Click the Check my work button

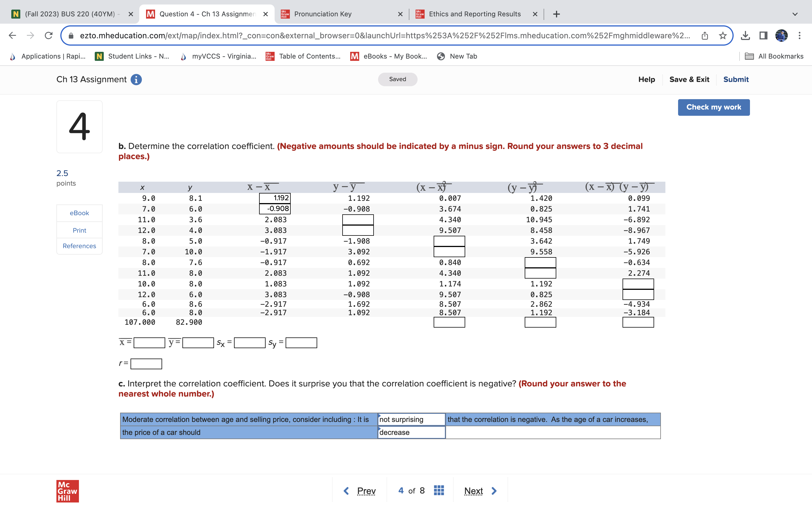click(x=714, y=107)
